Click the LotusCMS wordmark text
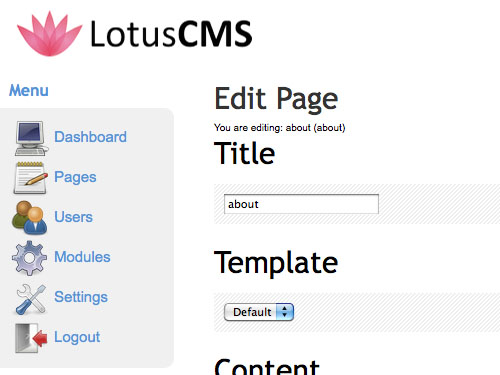The width and height of the screenshot is (500, 375). click(171, 34)
